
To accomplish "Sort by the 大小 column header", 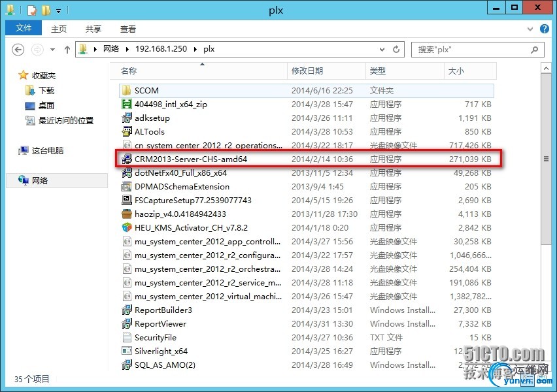I will click(470, 71).
